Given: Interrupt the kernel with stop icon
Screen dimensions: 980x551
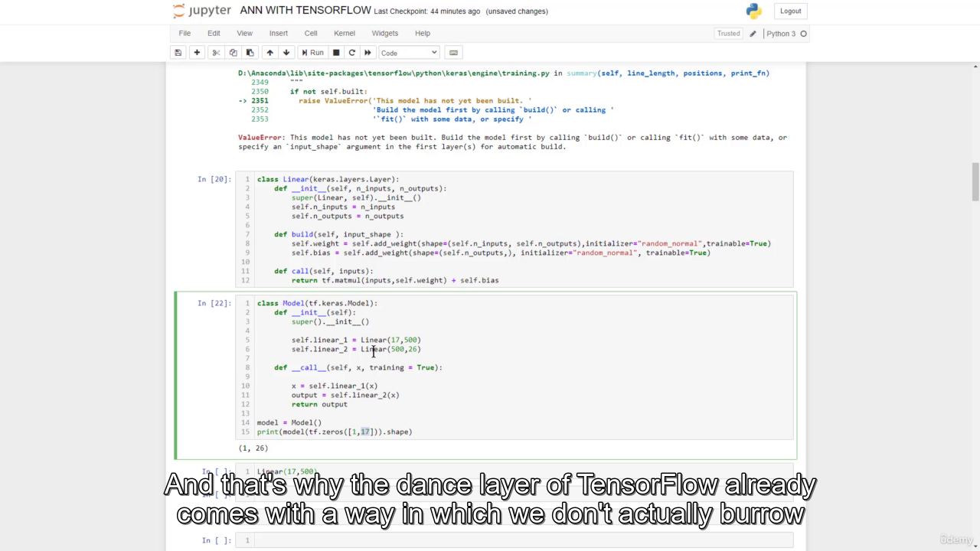Looking at the screenshot, I should [335, 53].
